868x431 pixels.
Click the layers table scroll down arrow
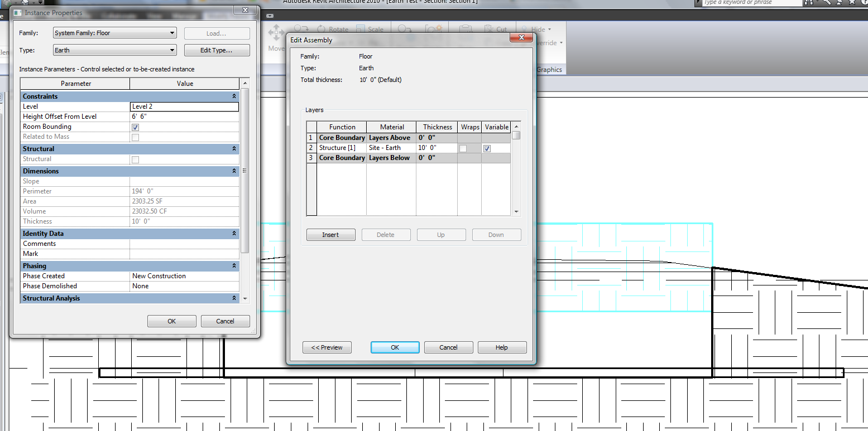click(x=516, y=212)
